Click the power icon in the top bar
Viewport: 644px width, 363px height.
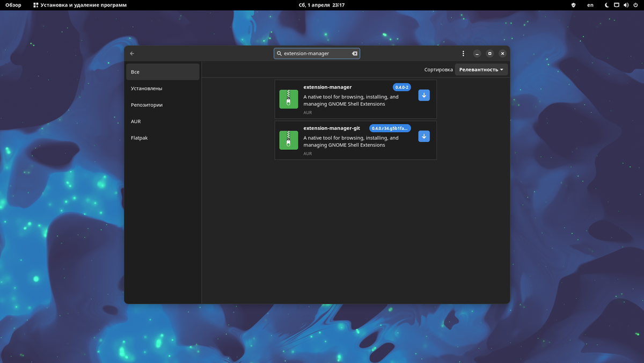point(635,5)
